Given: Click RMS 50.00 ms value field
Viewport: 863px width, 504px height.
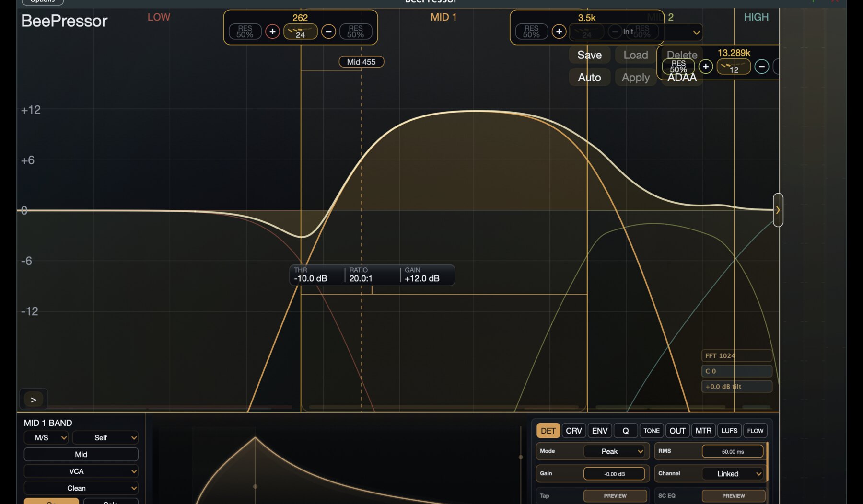Looking at the screenshot, I should pyautogui.click(x=733, y=451).
